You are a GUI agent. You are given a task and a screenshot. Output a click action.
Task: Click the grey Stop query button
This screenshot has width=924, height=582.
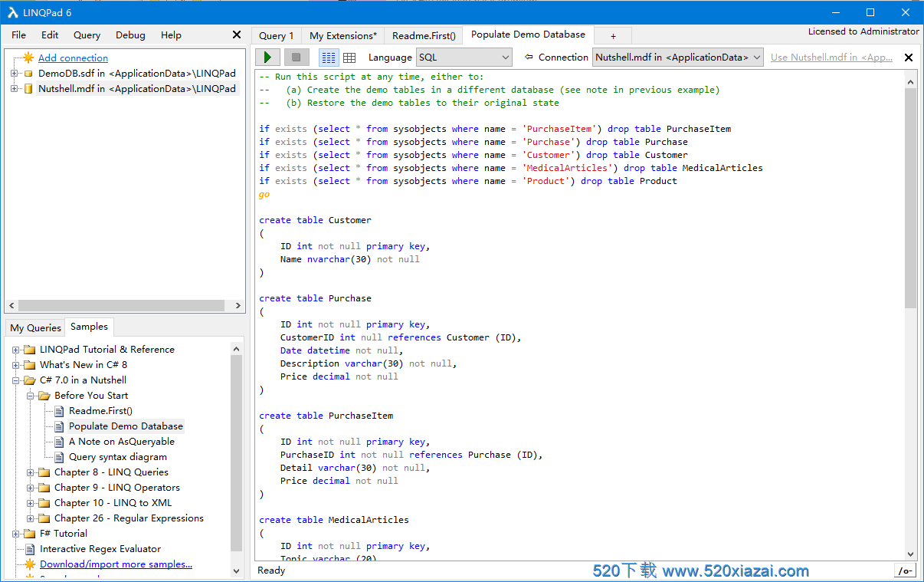297,58
